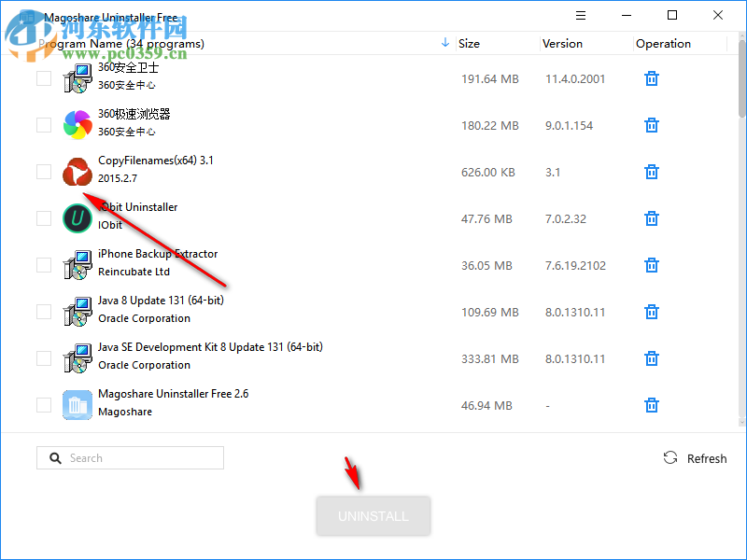Click the iPhone Backup Extractor app icon

[77, 265]
